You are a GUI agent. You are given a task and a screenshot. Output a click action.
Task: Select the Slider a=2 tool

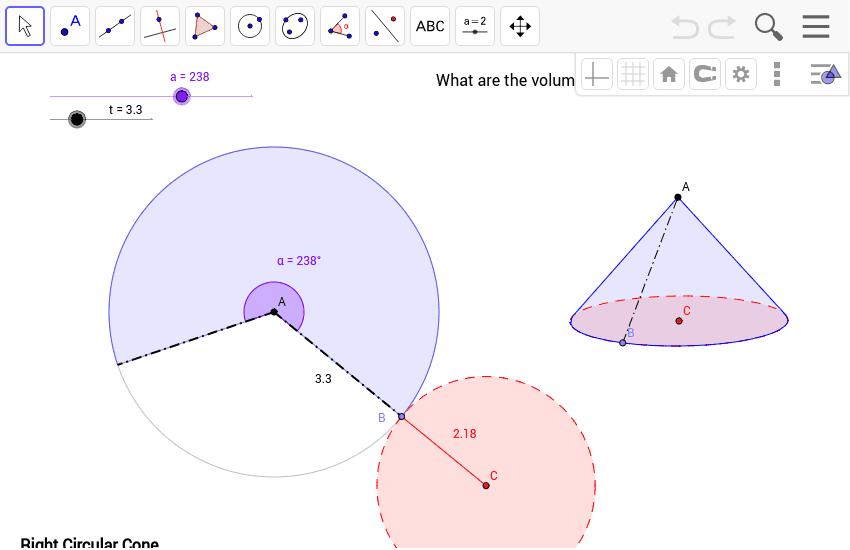click(x=475, y=26)
